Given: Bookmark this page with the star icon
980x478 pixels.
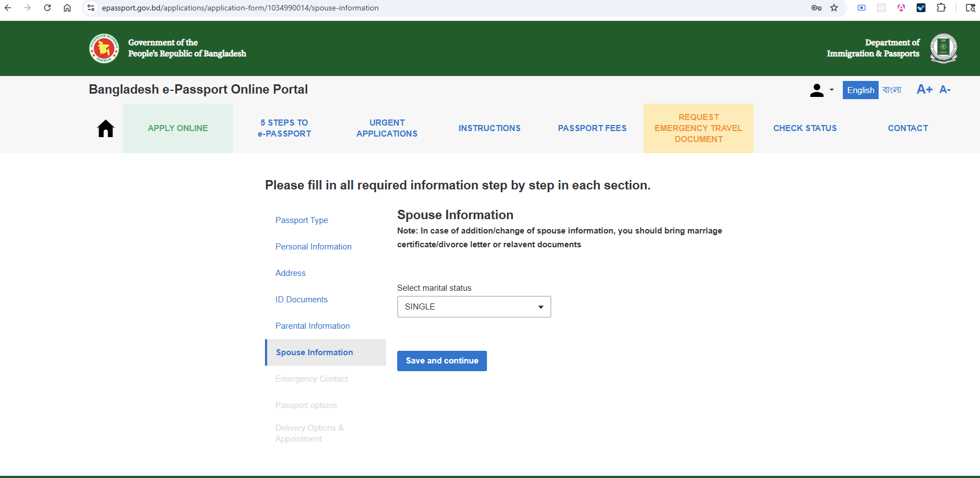Looking at the screenshot, I should click(x=834, y=8).
